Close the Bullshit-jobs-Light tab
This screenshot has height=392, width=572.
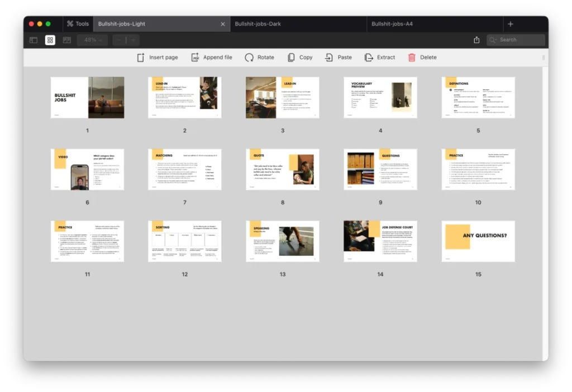pos(223,24)
